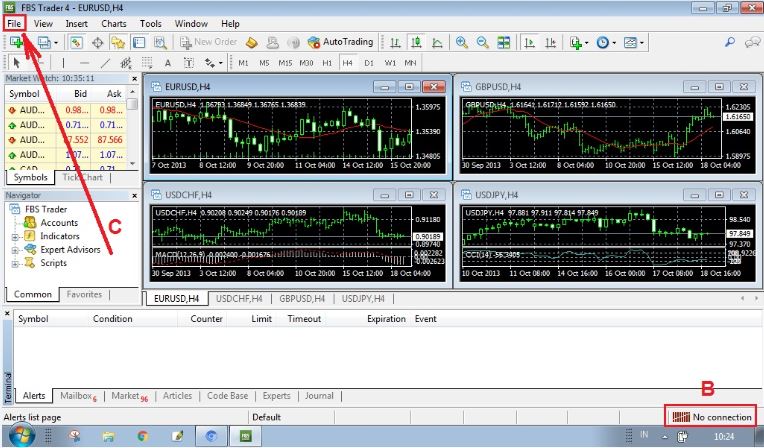Select the Cursor arrow tool
The width and height of the screenshot is (764, 448).
pos(17,63)
